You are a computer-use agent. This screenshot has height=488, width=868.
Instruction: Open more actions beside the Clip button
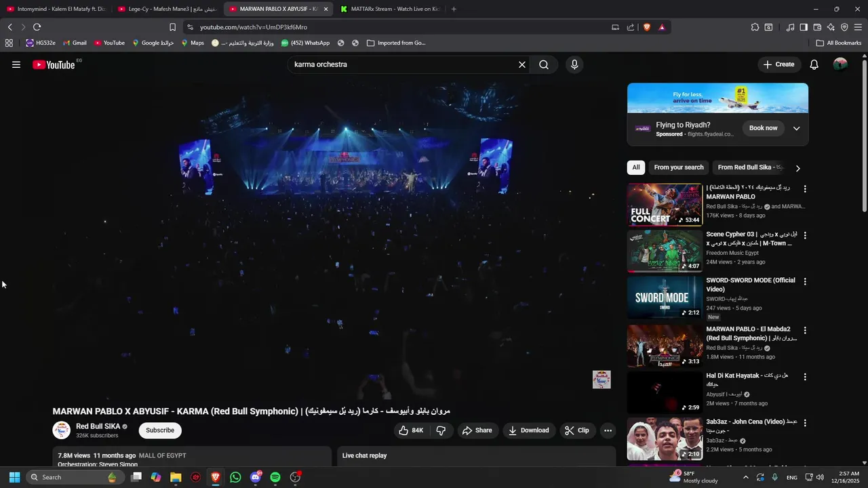coord(608,430)
